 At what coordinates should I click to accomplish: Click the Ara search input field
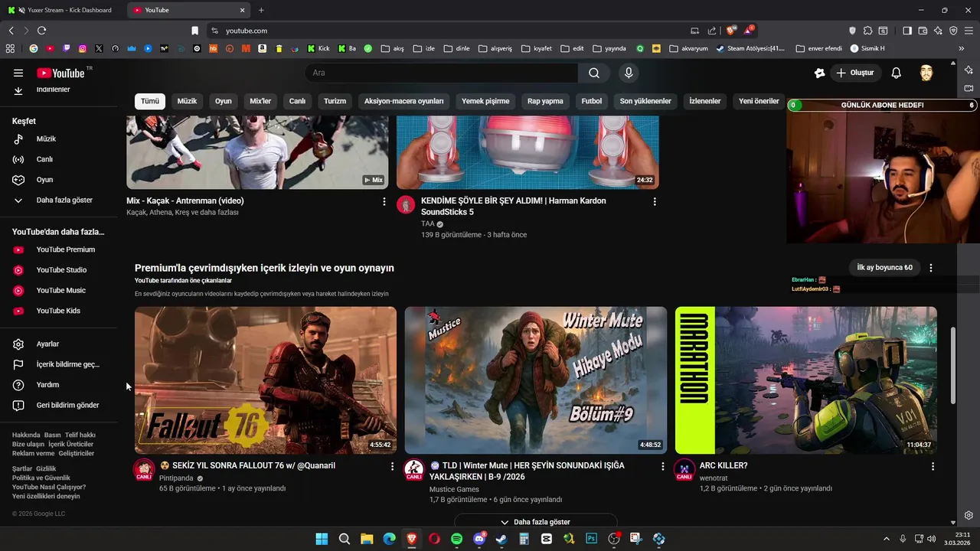point(441,73)
